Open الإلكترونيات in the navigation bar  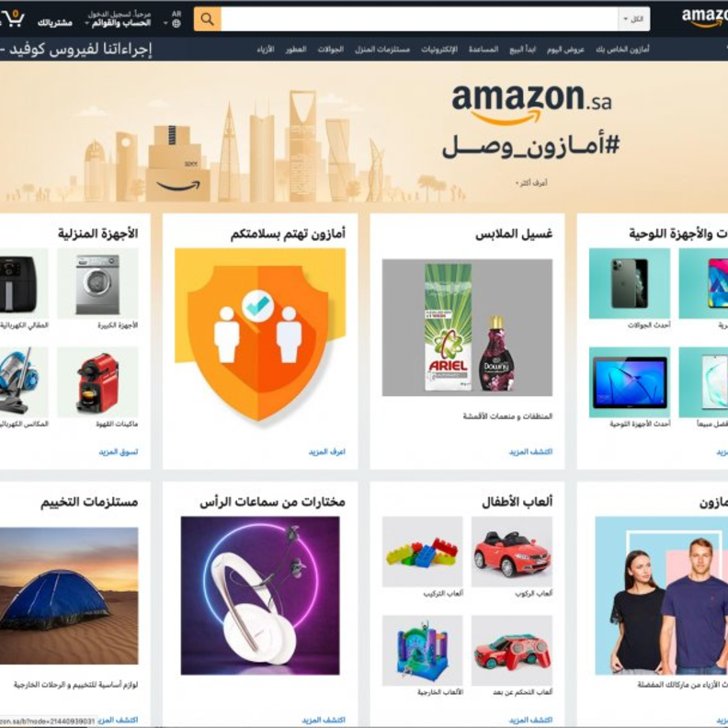coord(439,50)
